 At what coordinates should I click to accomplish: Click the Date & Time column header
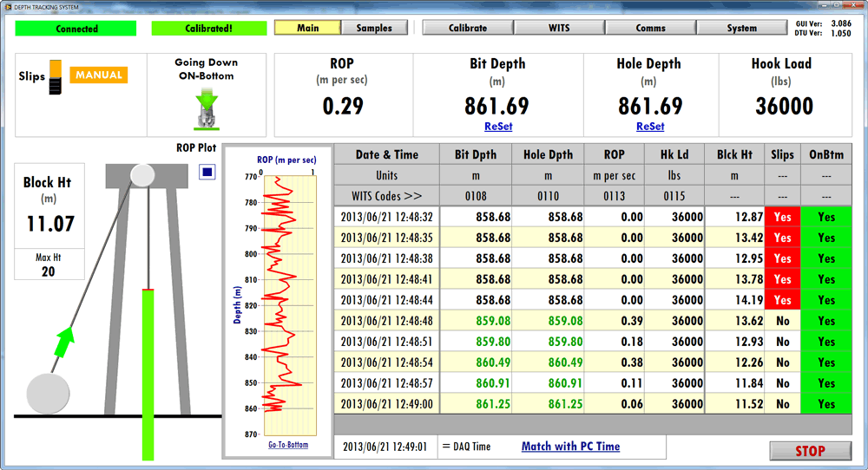[386, 154]
